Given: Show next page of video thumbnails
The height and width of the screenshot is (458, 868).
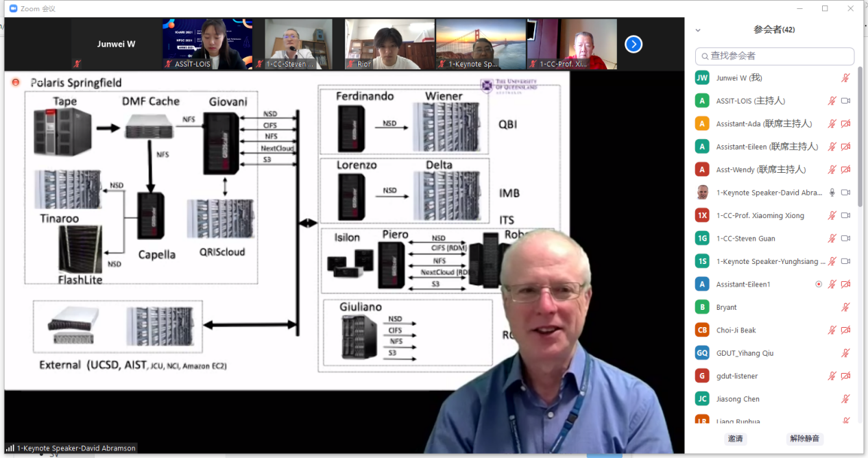Looking at the screenshot, I should point(634,44).
